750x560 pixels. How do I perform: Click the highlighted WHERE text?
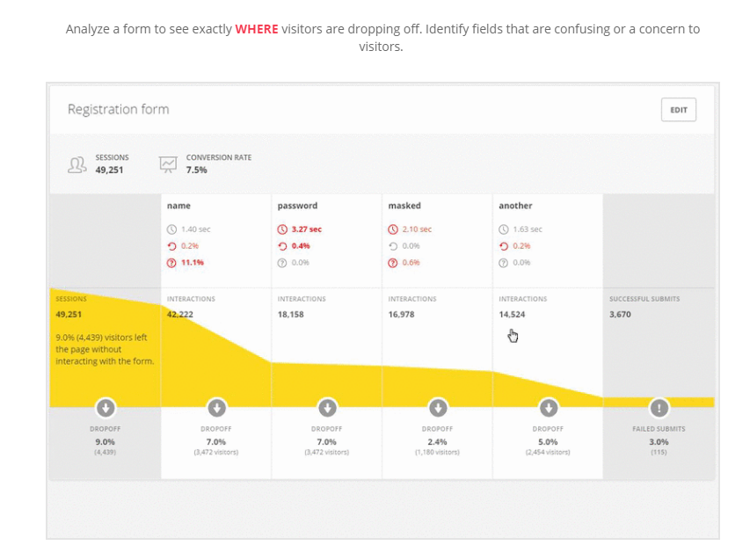[256, 29]
